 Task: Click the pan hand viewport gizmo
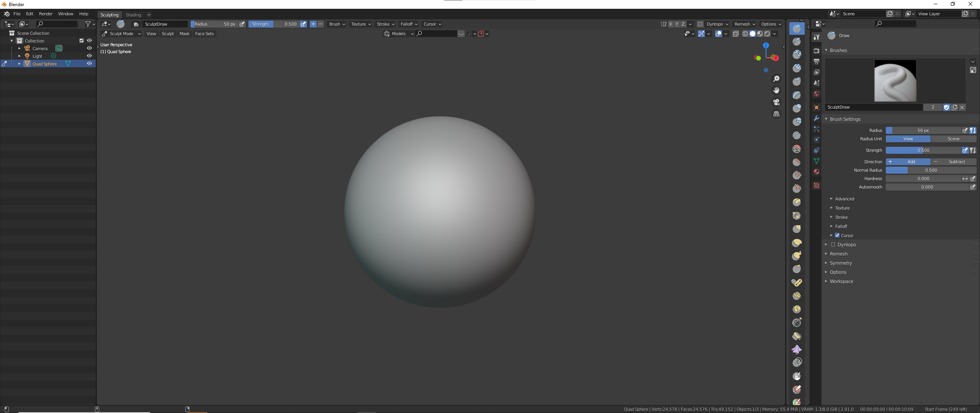pyautogui.click(x=776, y=90)
